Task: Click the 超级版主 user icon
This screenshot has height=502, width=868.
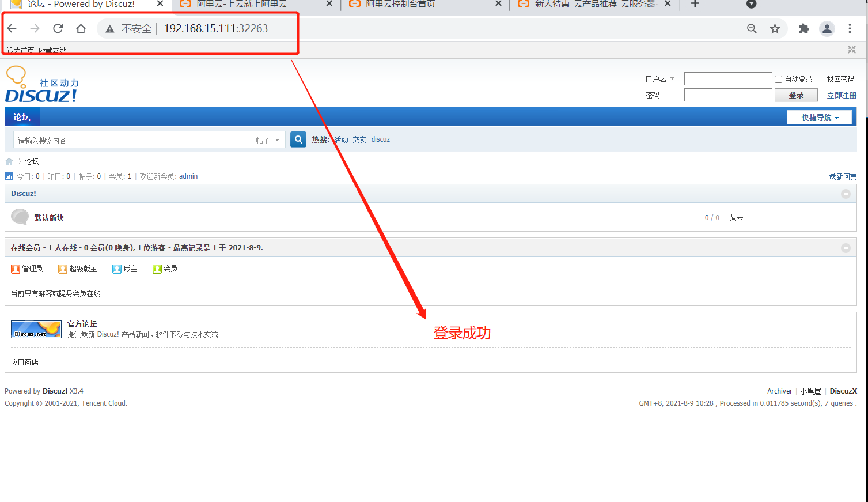Action: point(63,269)
